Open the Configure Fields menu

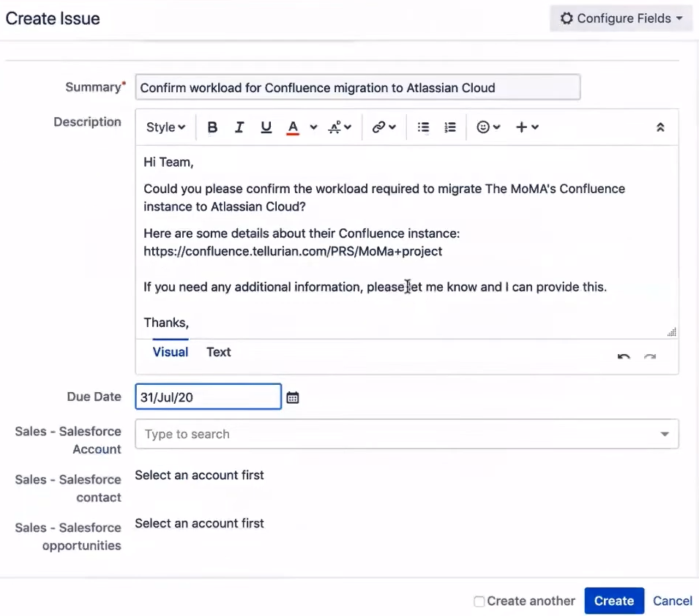click(621, 18)
